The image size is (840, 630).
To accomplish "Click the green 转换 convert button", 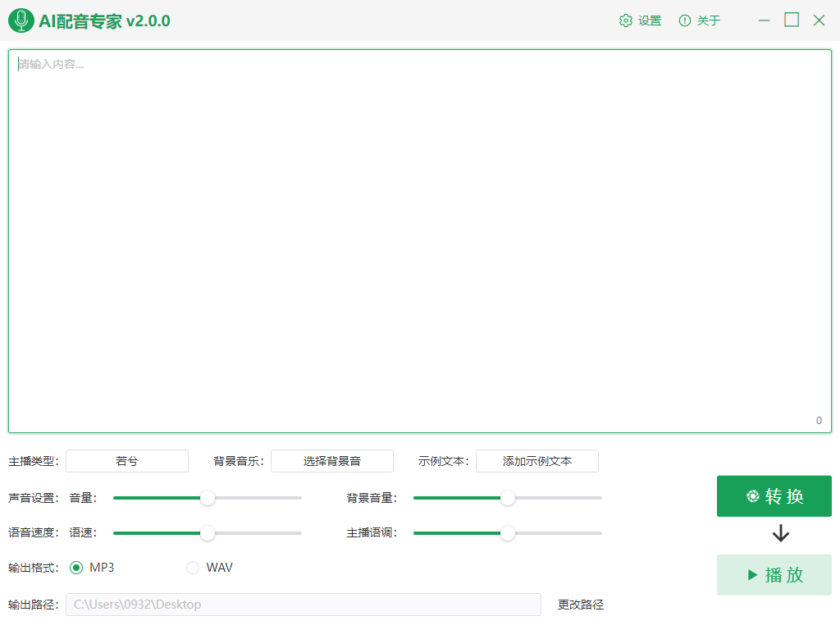I will point(774,496).
